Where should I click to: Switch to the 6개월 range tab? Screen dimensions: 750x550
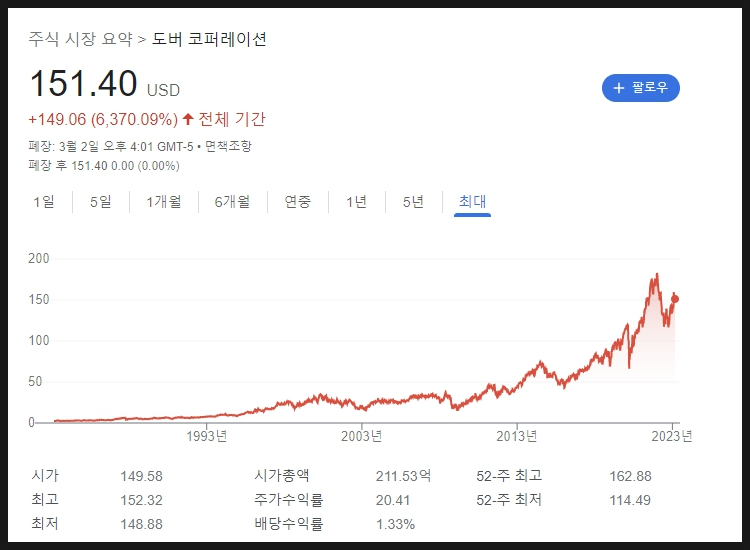232,201
